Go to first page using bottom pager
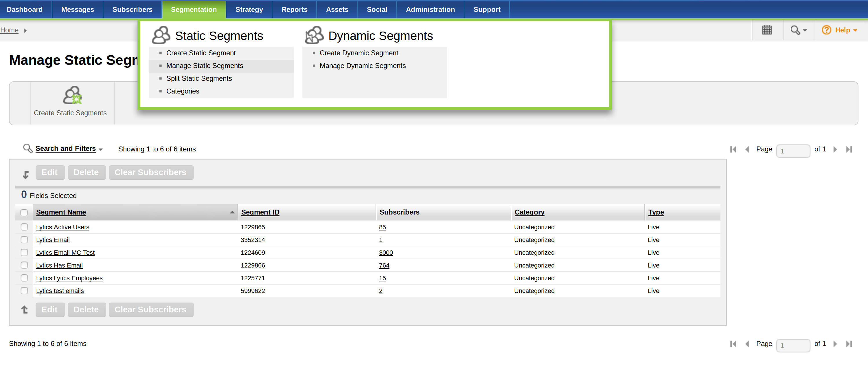Image resolution: width=868 pixels, height=370 pixels. coord(733,344)
